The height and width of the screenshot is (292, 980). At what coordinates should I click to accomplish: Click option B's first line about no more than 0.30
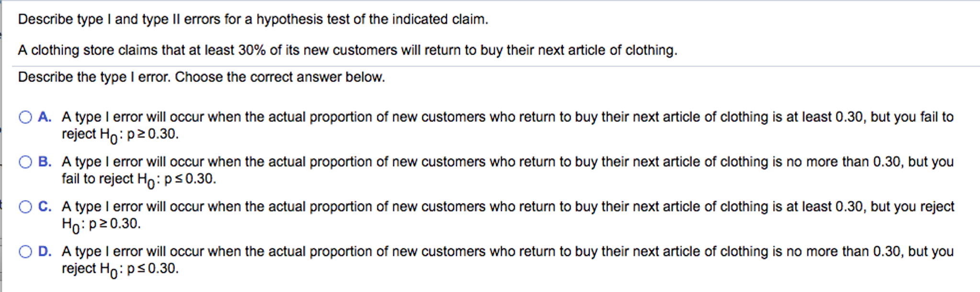pos(508,162)
